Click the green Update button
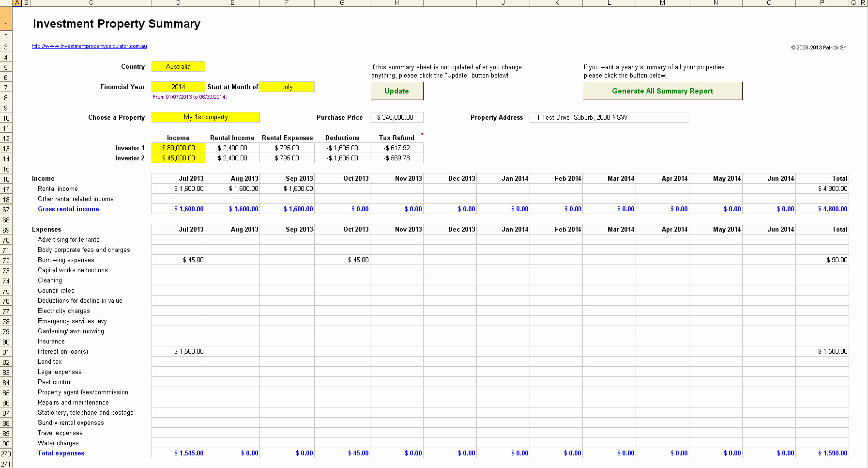 (x=396, y=91)
